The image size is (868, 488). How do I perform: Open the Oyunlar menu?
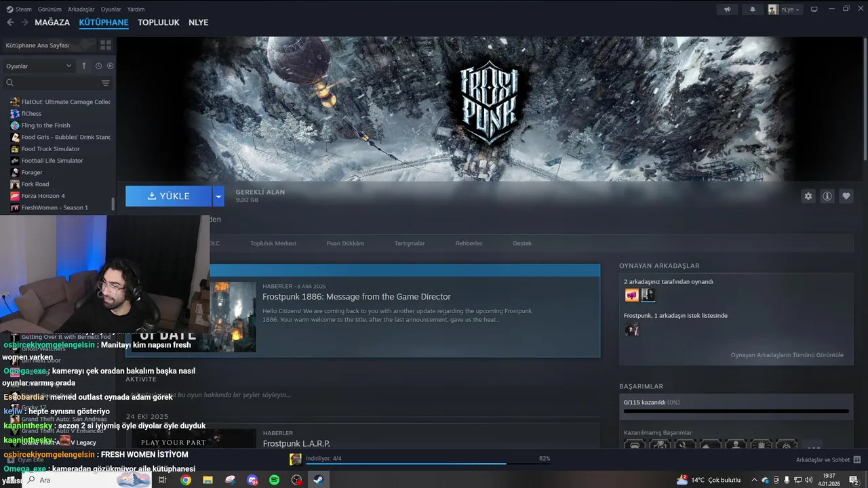coord(111,9)
